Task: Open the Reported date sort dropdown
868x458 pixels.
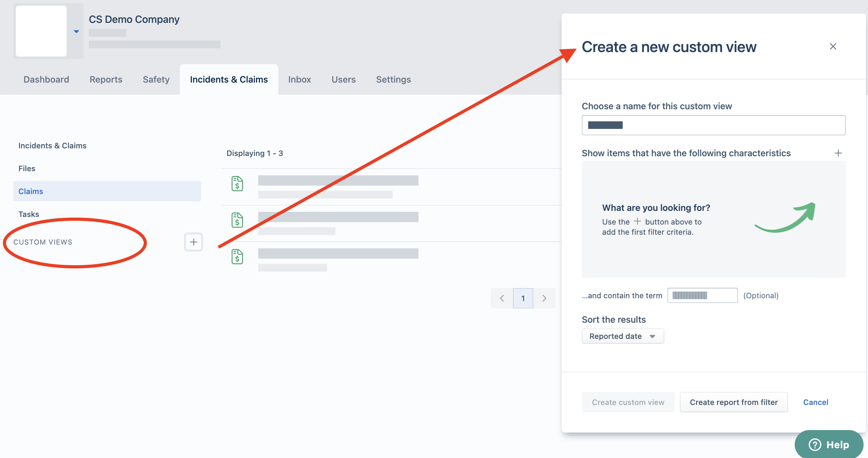Action: tap(623, 336)
